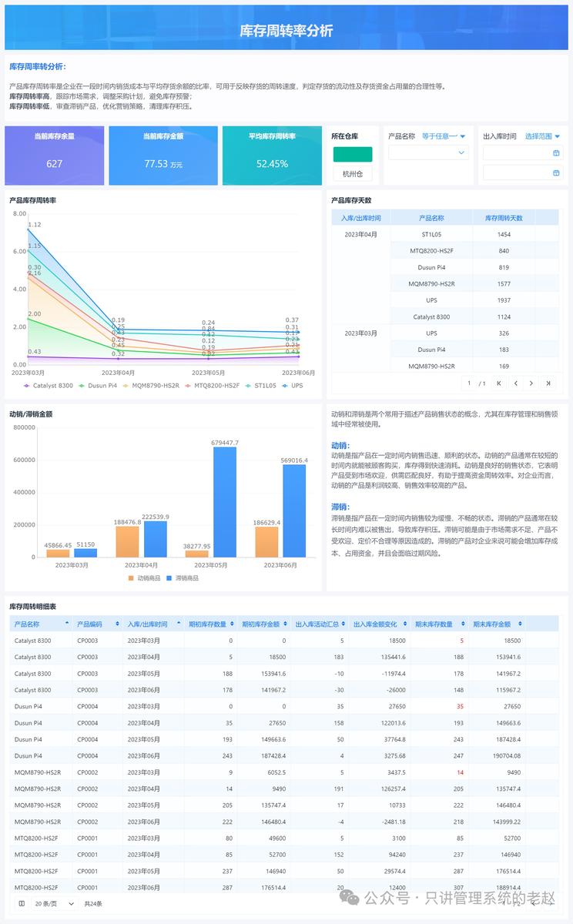Click the red value 14 in 期末库存数量
Viewport: 573px width, 924px height.
[x=460, y=772]
